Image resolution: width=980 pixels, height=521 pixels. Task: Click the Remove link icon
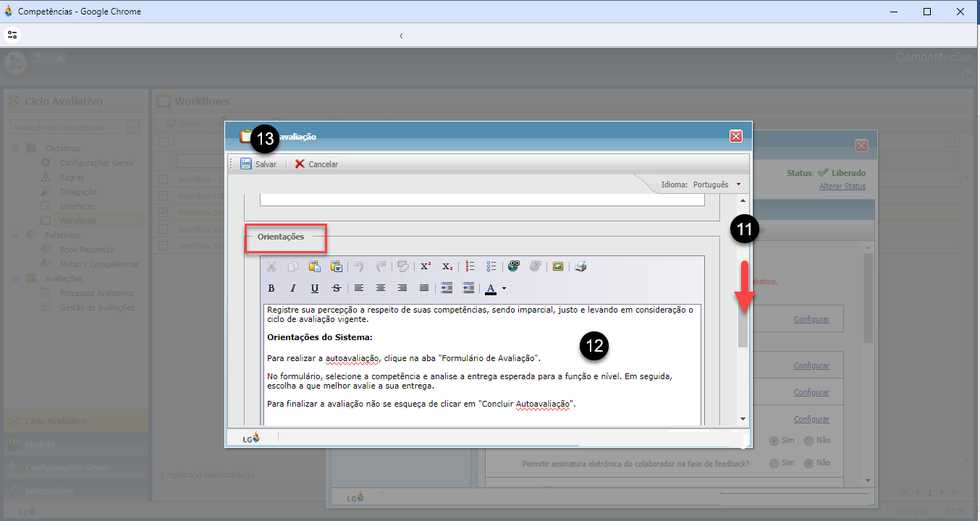pos(536,266)
